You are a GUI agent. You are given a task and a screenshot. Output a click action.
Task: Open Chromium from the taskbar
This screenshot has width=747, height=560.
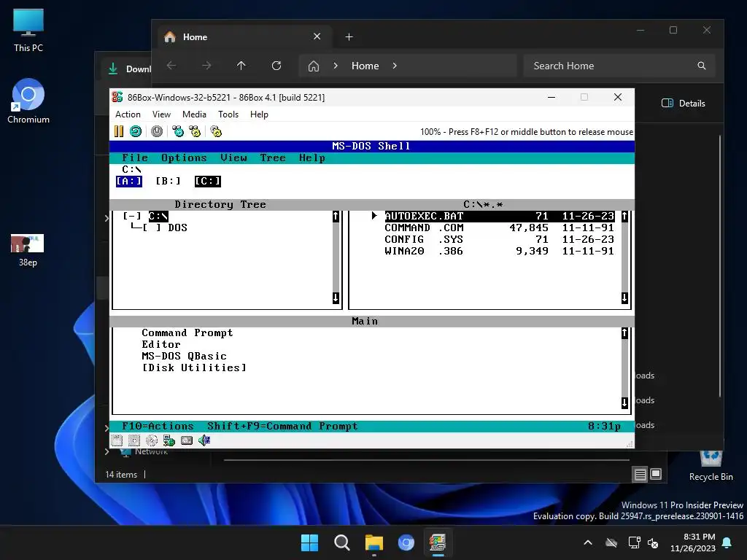click(406, 542)
